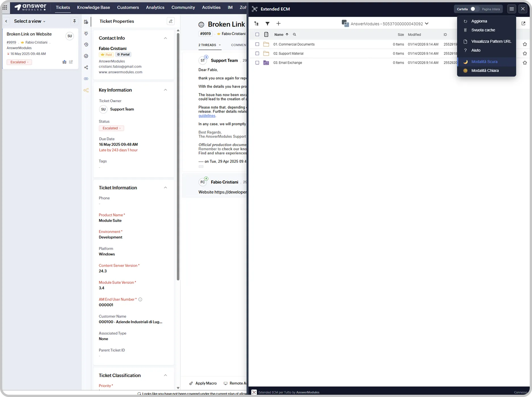Tick the checkbox for 03. Email Exchange
The width and height of the screenshot is (532, 397).
click(x=257, y=63)
